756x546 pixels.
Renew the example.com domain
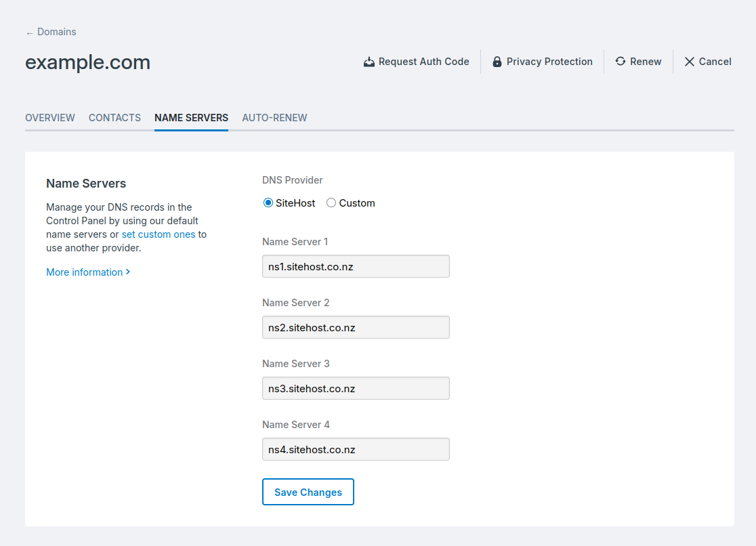click(638, 61)
